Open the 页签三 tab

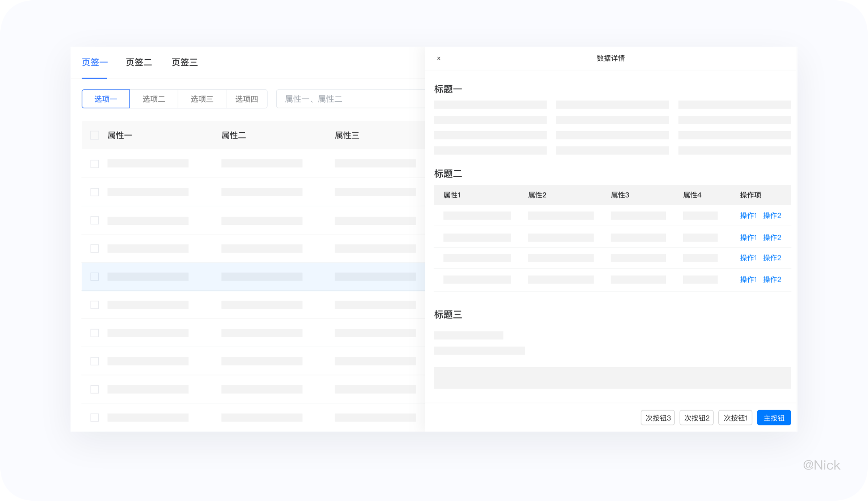tap(184, 62)
